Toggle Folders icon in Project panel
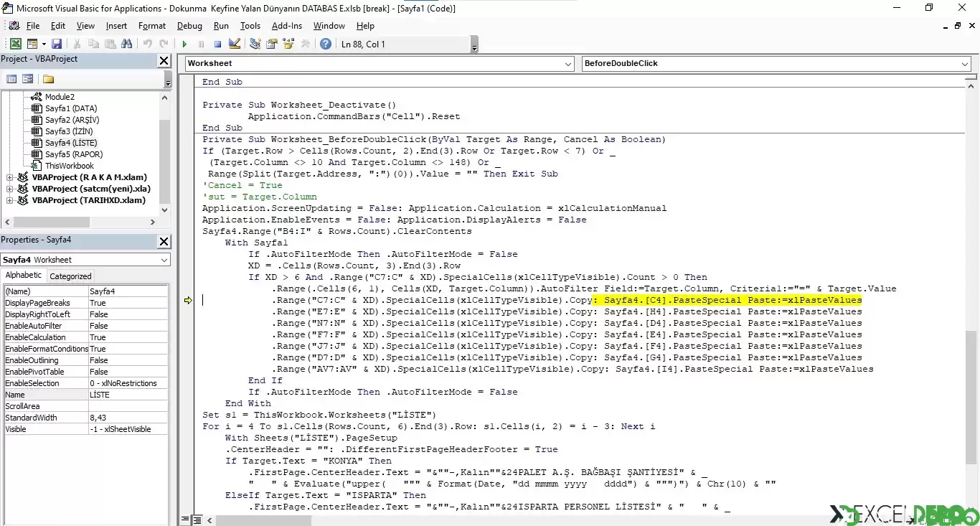The image size is (980, 526). pos(48,79)
